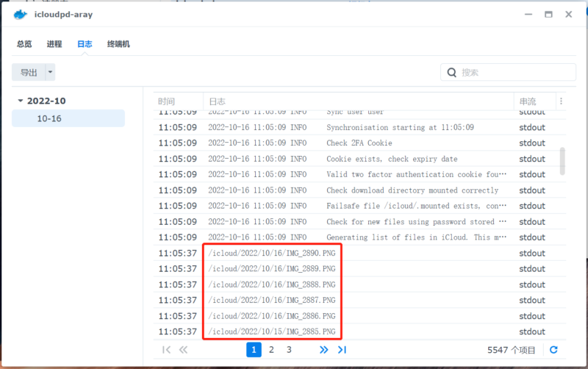588x369 pixels.
Task: Click stdout cell in IMG_2890.PNG row
Action: (532, 254)
